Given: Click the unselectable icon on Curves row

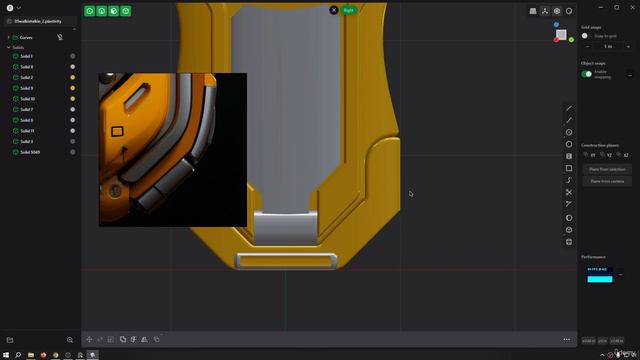Looking at the screenshot, I should [x=60, y=37].
